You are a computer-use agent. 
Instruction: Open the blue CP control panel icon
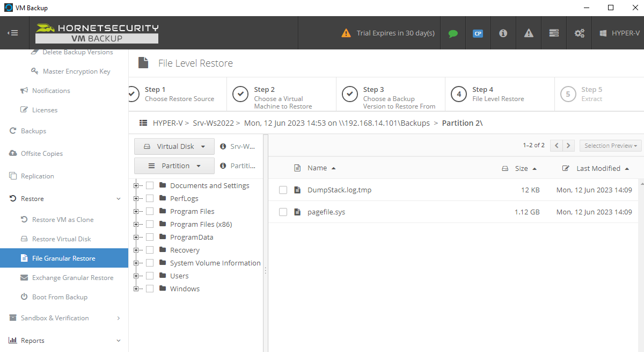[x=478, y=33]
